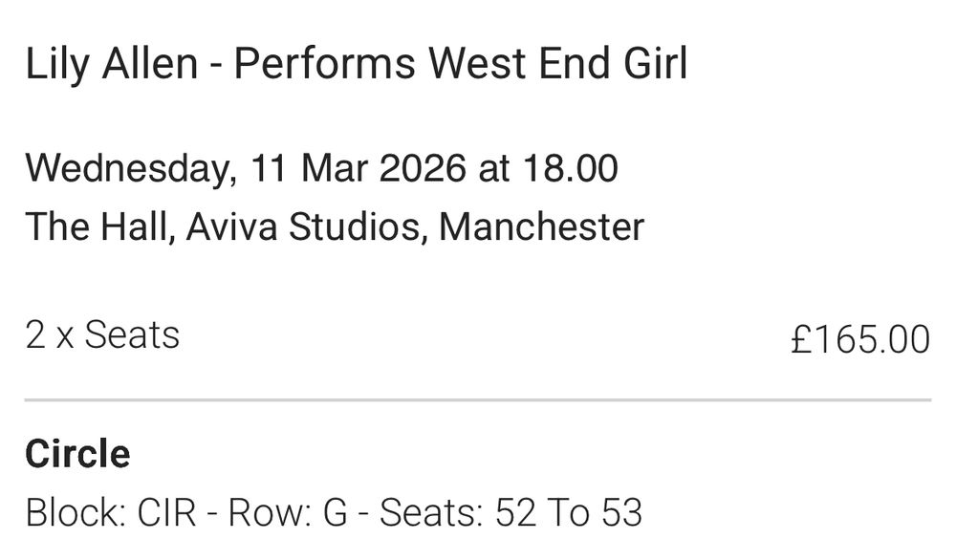The height and width of the screenshot is (560, 956).
Task: Click the Seats: 52 To 53 text
Action: 511,513
